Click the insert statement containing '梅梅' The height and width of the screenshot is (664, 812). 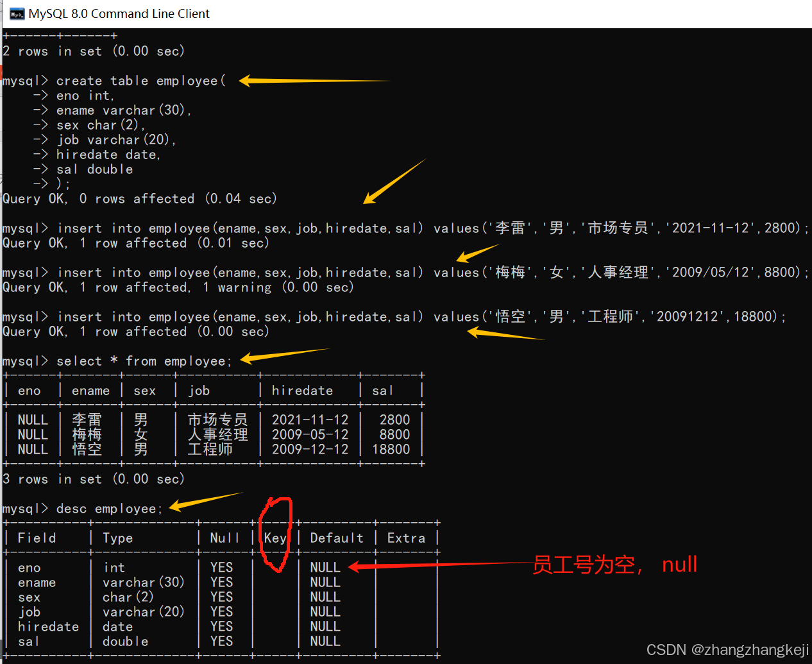(405, 273)
